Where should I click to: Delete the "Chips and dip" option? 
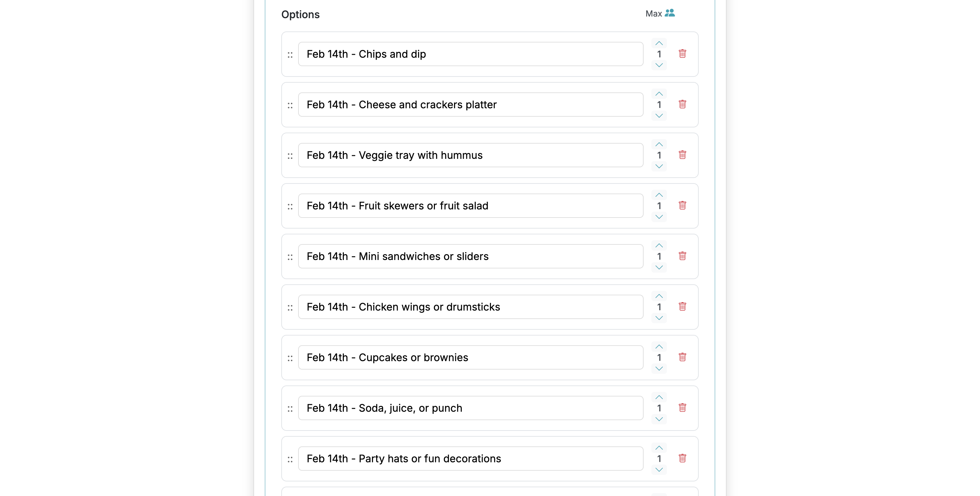point(682,54)
